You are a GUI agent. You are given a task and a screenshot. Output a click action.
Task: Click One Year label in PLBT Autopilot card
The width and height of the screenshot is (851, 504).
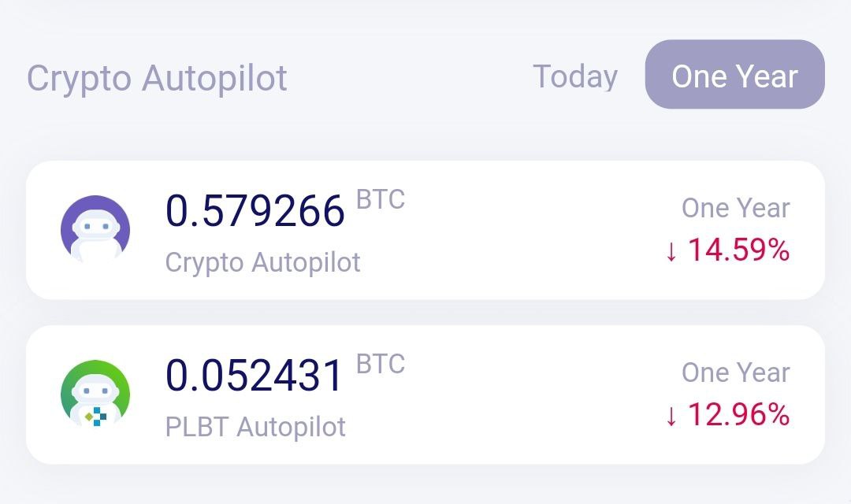coord(736,372)
